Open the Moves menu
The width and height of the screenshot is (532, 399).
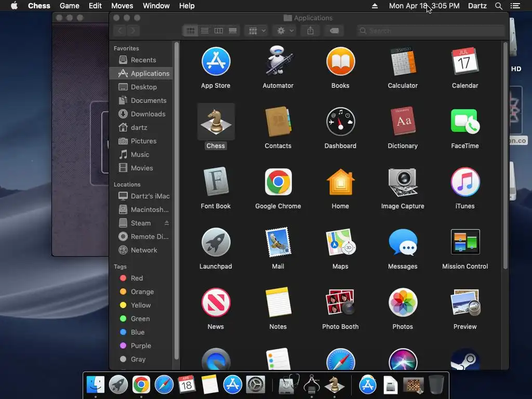tap(122, 6)
